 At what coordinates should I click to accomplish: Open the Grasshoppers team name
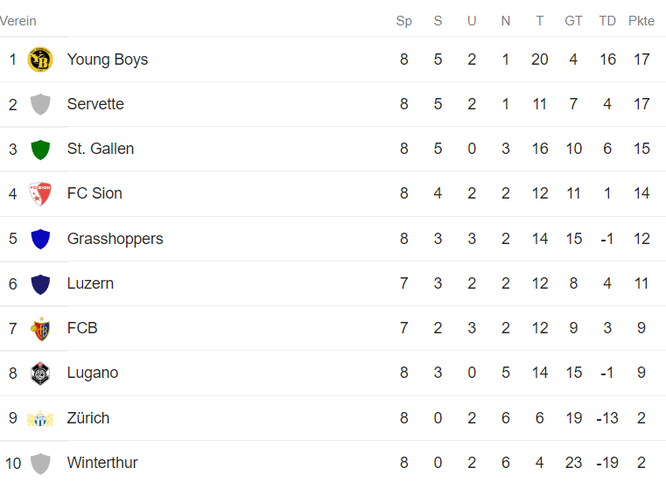tap(115, 239)
